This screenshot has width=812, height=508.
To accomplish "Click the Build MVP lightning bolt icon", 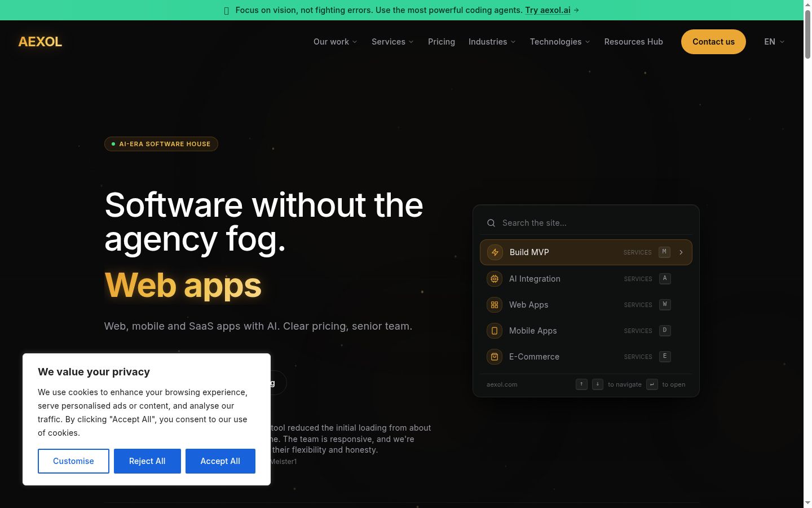I will [x=495, y=252].
